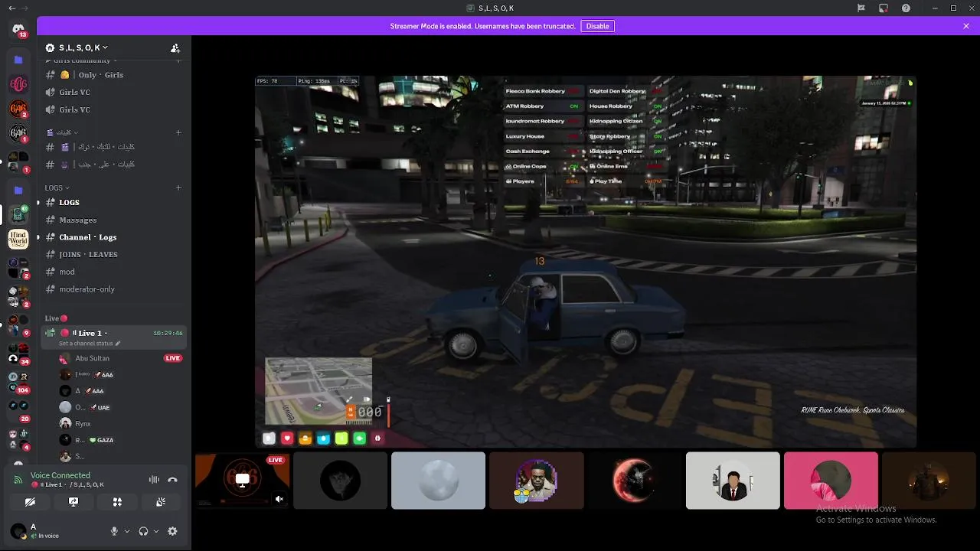This screenshot has height=551, width=980.
Task: Select the suited man avatar tile
Action: 733,481
